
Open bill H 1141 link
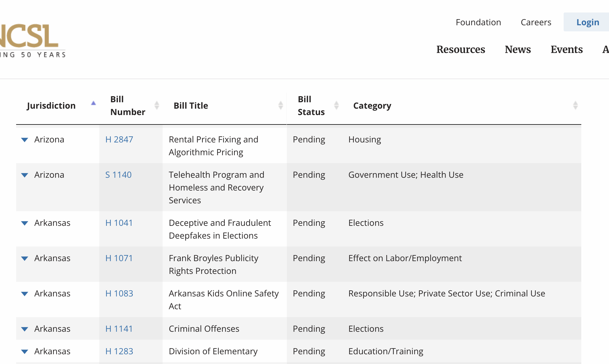pyautogui.click(x=119, y=329)
